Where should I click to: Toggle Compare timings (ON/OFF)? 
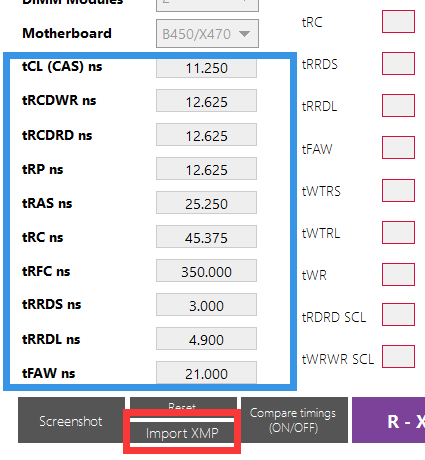pos(294,420)
